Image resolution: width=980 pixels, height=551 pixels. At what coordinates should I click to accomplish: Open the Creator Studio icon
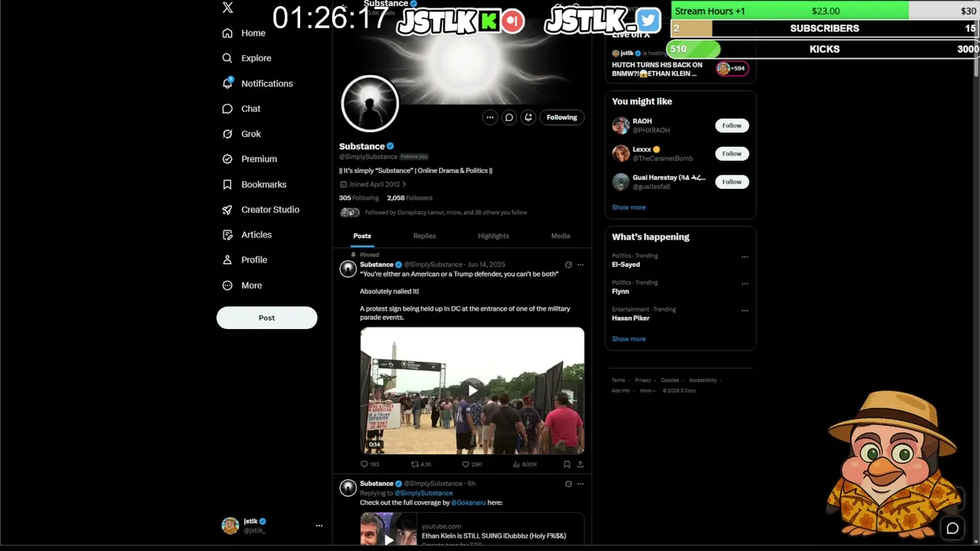(x=227, y=210)
